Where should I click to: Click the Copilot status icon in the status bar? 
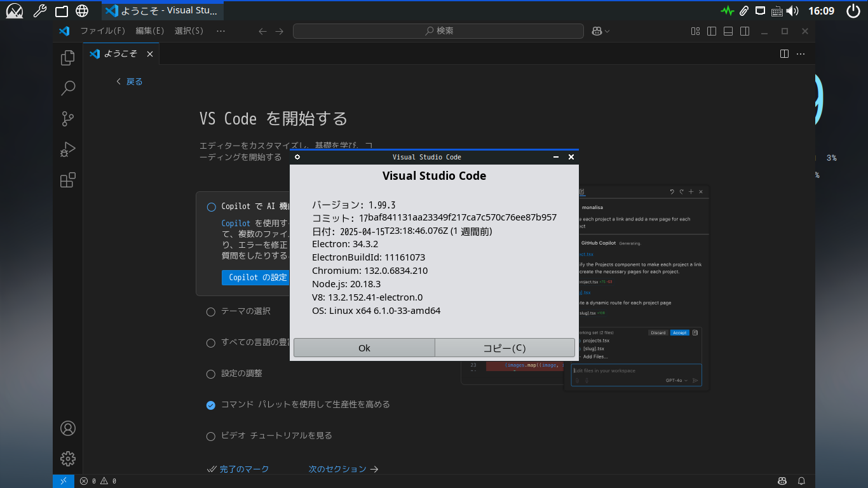(782, 481)
